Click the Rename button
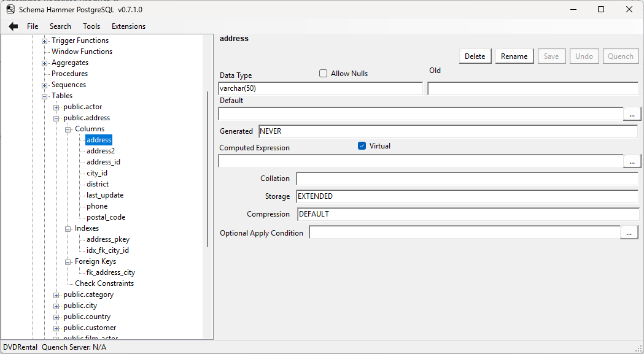The width and height of the screenshot is (644, 354). tap(514, 56)
